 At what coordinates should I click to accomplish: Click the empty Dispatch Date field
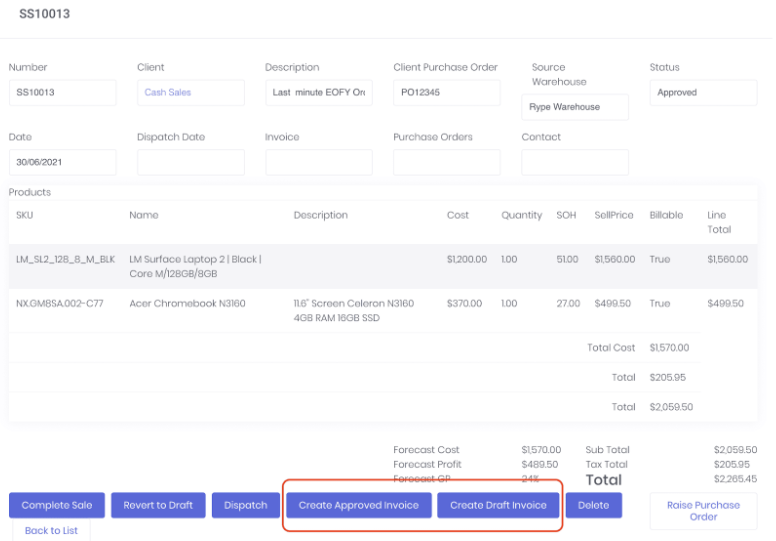tap(190, 163)
